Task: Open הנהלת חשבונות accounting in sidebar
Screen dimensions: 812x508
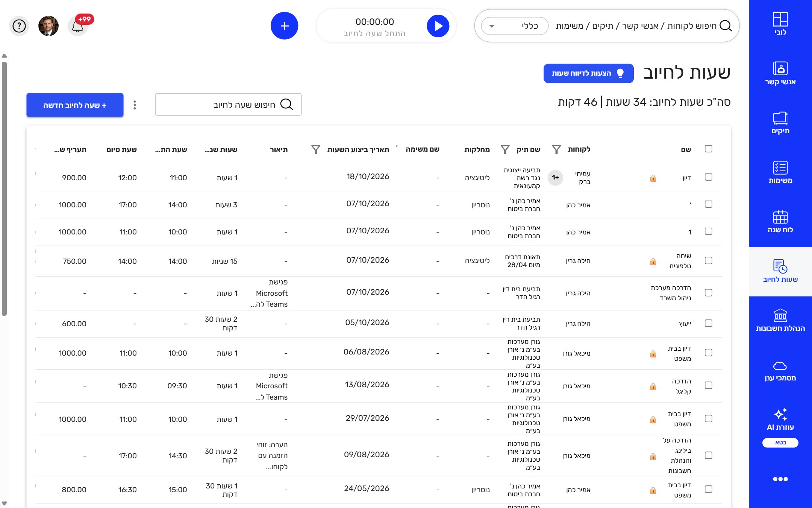Action: tap(780, 321)
